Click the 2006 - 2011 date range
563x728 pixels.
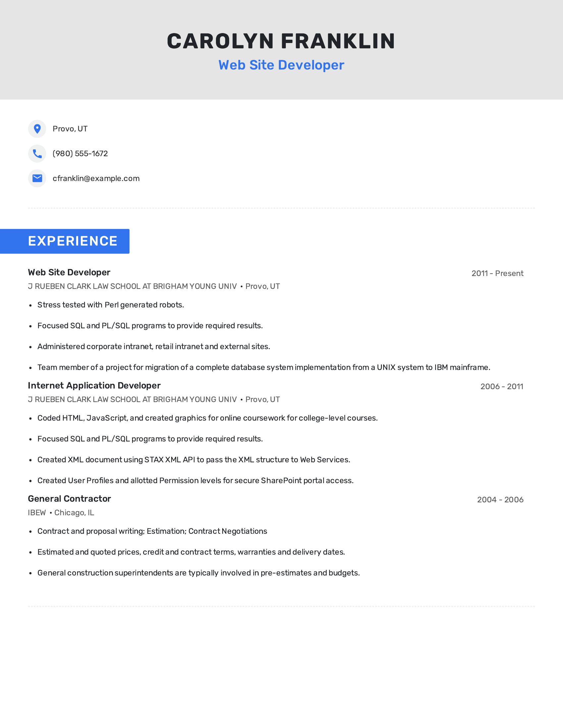[502, 387]
